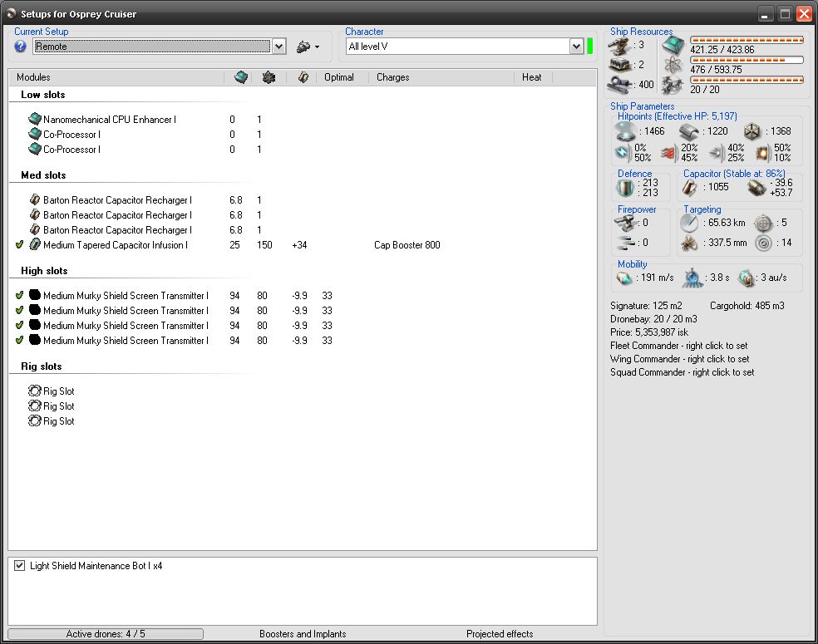This screenshot has height=644, width=818.
Task: Click the scan resolution 337.5 mm icon
Action: tap(689, 243)
